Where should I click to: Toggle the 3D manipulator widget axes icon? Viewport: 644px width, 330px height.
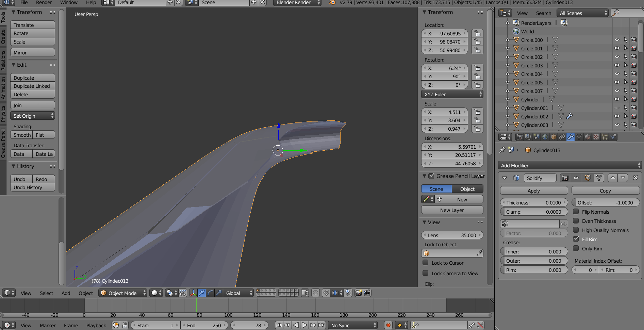[x=193, y=293]
